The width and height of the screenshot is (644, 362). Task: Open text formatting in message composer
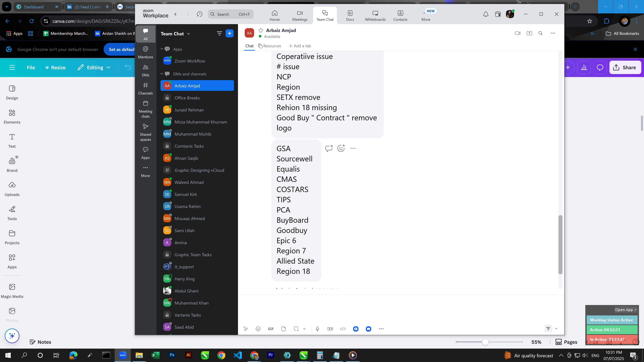[246, 329]
